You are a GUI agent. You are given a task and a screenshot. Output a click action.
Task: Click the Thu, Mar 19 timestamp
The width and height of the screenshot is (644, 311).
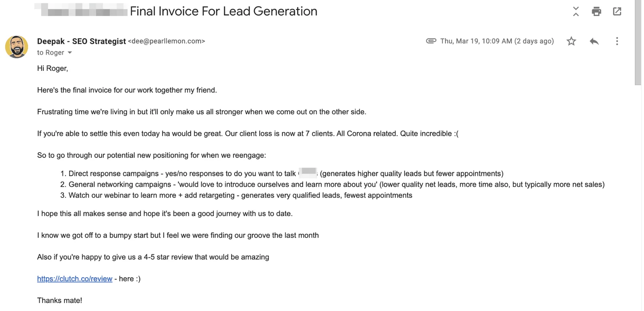pos(497,41)
